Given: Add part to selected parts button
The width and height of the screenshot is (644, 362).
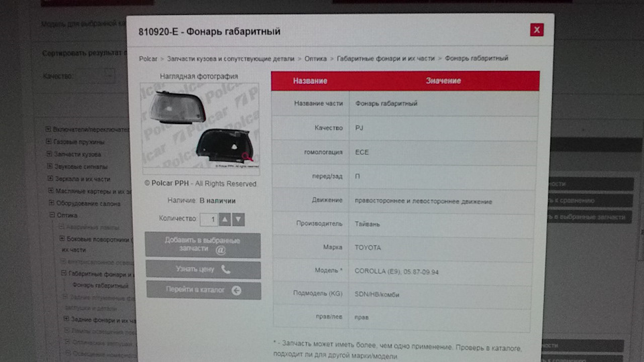Looking at the screenshot, I should (203, 245).
